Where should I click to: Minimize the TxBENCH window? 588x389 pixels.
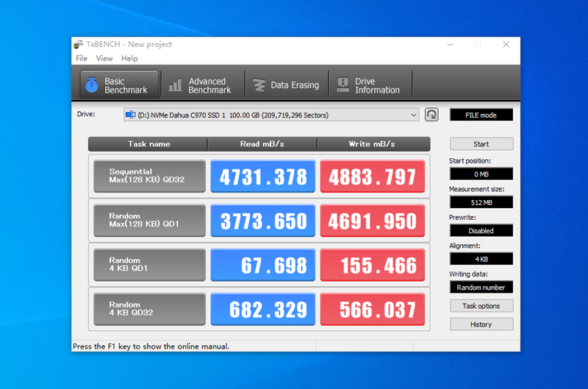[450, 45]
